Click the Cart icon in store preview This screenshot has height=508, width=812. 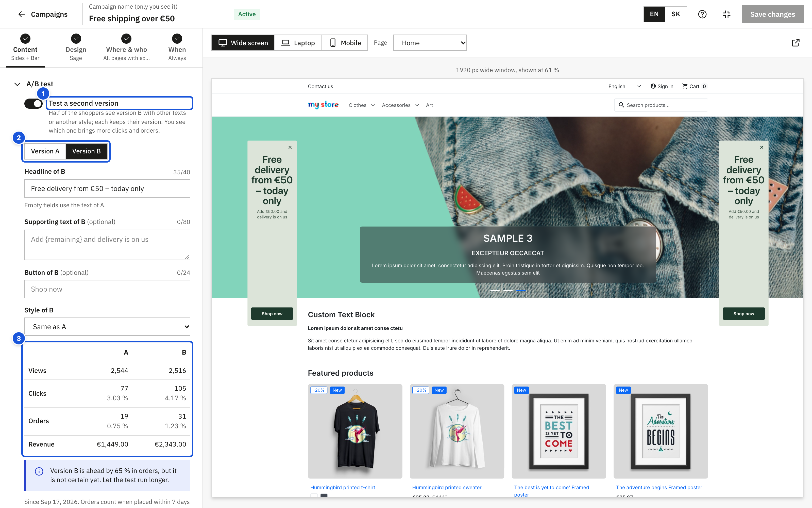[x=685, y=86]
